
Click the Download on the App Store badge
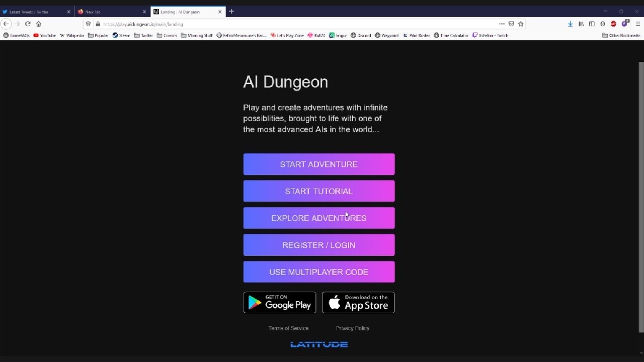pyautogui.click(x=358, y=303)
